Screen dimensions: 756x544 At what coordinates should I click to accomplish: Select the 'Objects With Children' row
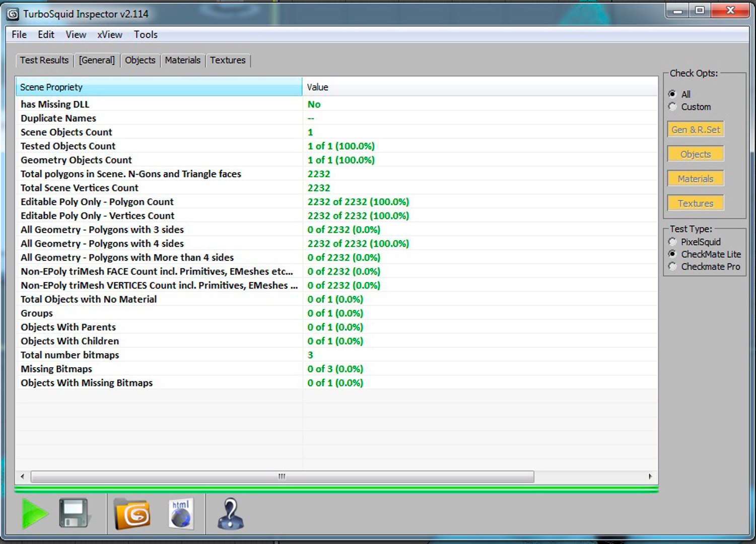click(336, 341)
